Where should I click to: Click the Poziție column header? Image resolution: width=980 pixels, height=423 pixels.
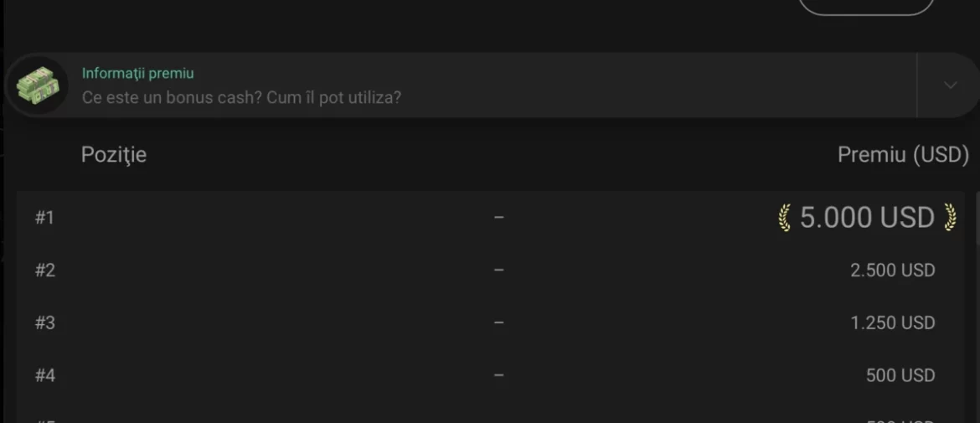(114, 154)
